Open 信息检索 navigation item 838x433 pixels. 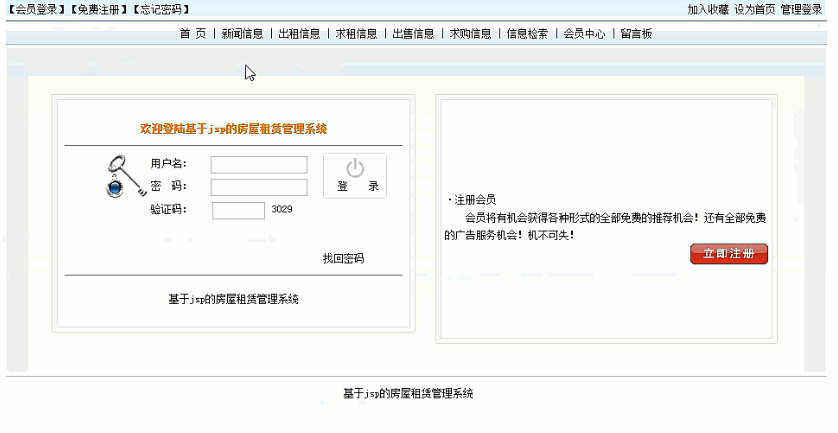click(527, 34)
